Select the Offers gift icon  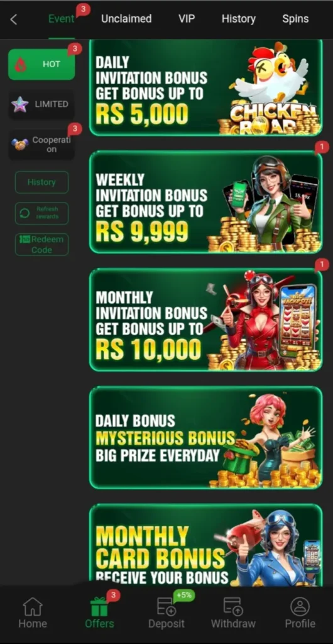[99, 607]
